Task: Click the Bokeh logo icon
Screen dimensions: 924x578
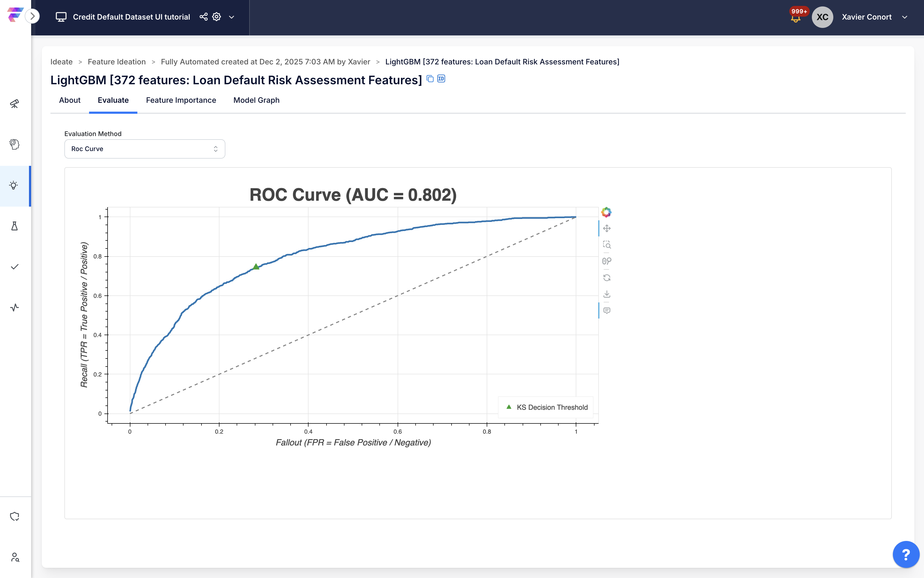Action: (x=606, y=212)
